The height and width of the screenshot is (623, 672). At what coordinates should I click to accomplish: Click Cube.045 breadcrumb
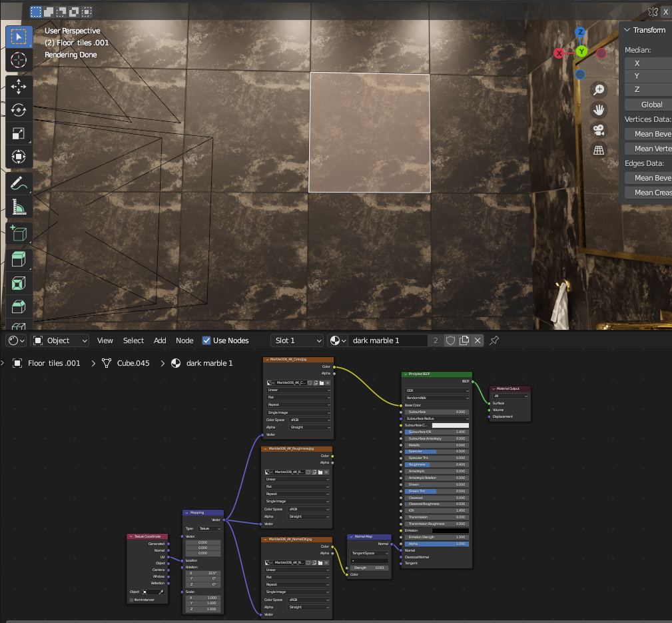coord(133,363)
